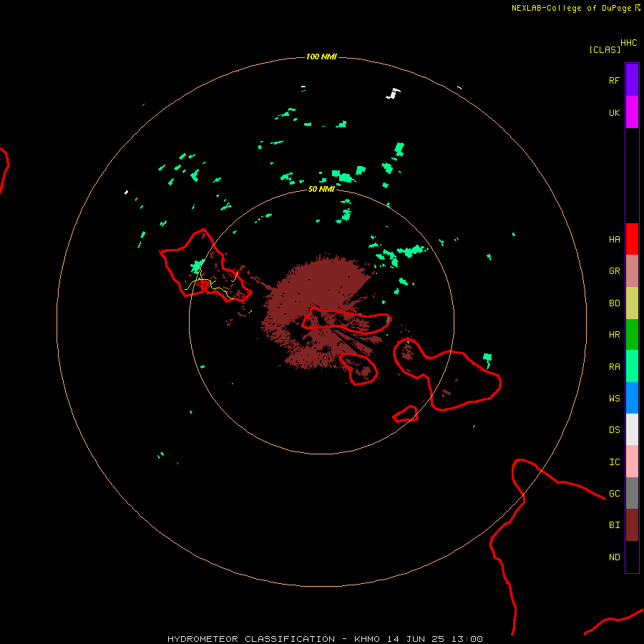Click the IC legend label

point(614,462)
